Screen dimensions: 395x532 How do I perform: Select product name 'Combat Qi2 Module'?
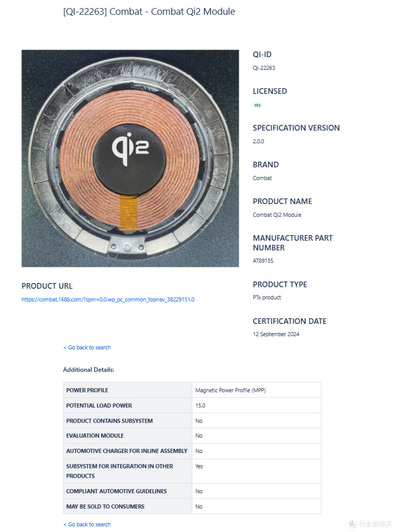[x=277, y=215]
